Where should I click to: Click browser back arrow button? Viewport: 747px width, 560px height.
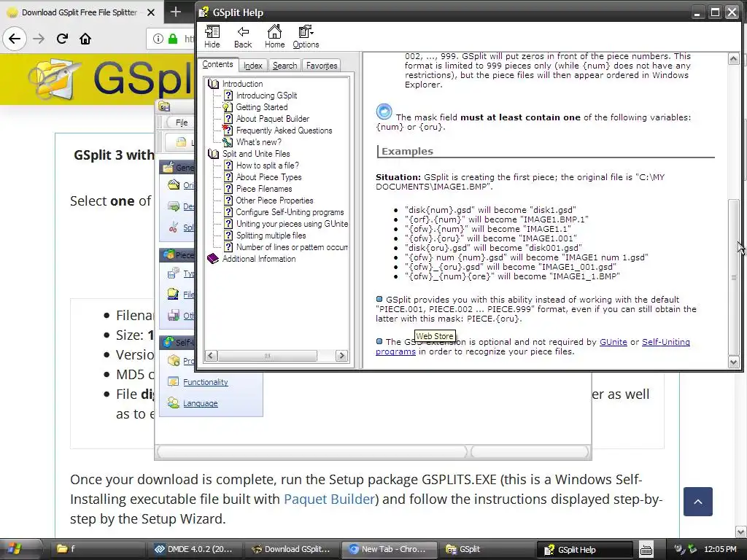click(15, 39)
